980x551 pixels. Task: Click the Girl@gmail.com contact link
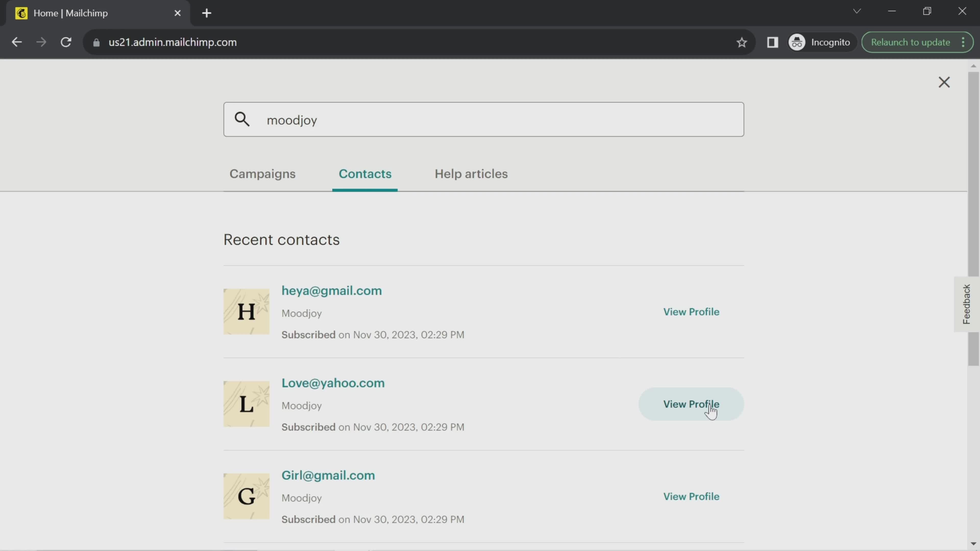click(328, 475)
